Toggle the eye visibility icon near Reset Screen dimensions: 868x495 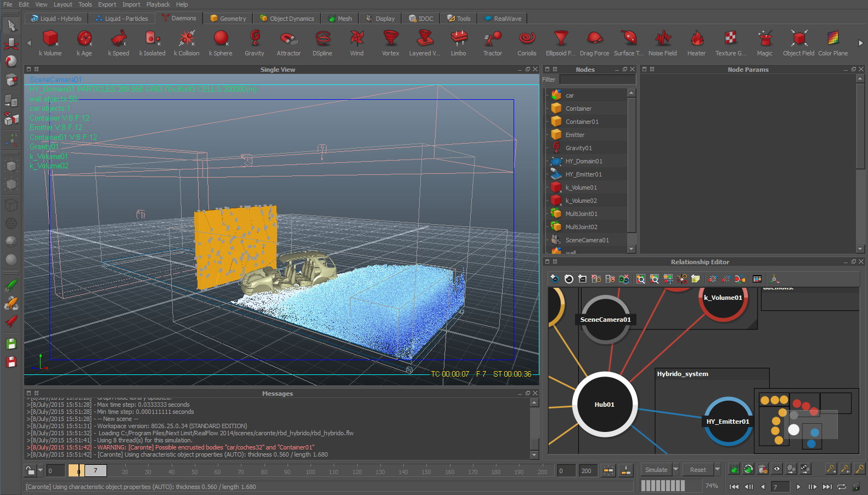click(x=776, y=469)
